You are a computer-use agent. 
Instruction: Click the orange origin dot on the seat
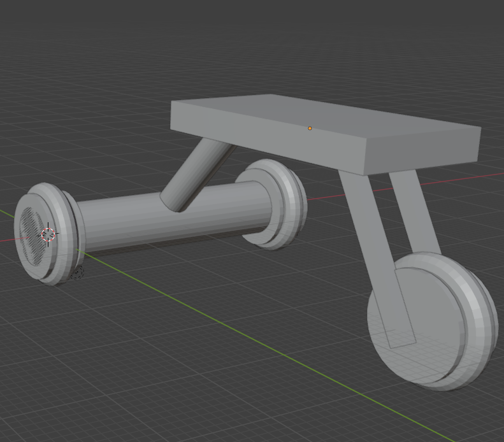[310, 129]
